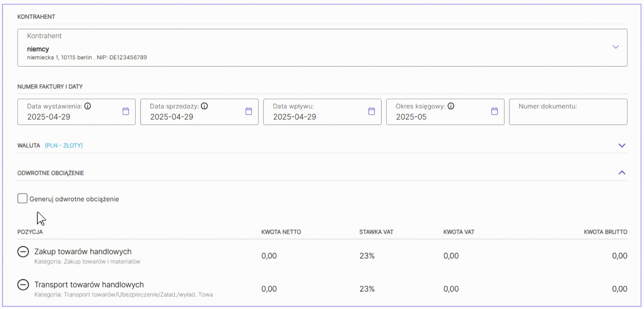Click VAT amount 0,00 for Zakup towarów
This screenshot has width=644, height=309.
pos(451,256)
